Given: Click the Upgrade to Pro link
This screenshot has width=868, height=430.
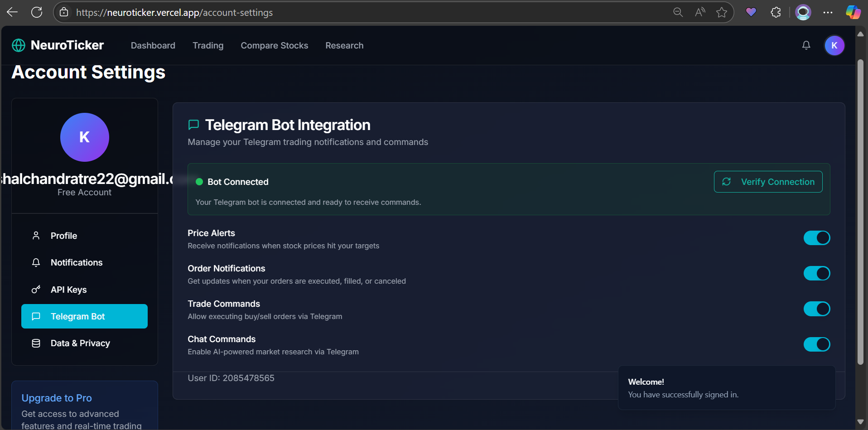Looking at the screenshot, I should click(x=57, y=398).
